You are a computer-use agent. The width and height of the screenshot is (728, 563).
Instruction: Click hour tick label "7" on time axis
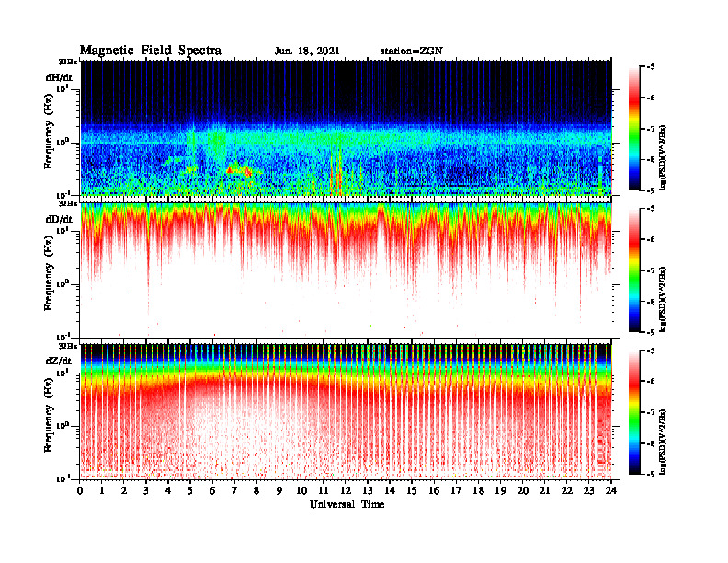click(x=235, y=491)
